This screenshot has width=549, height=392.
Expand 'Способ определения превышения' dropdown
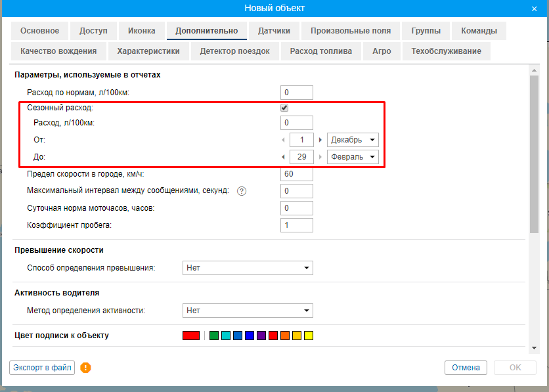point(247,268)
